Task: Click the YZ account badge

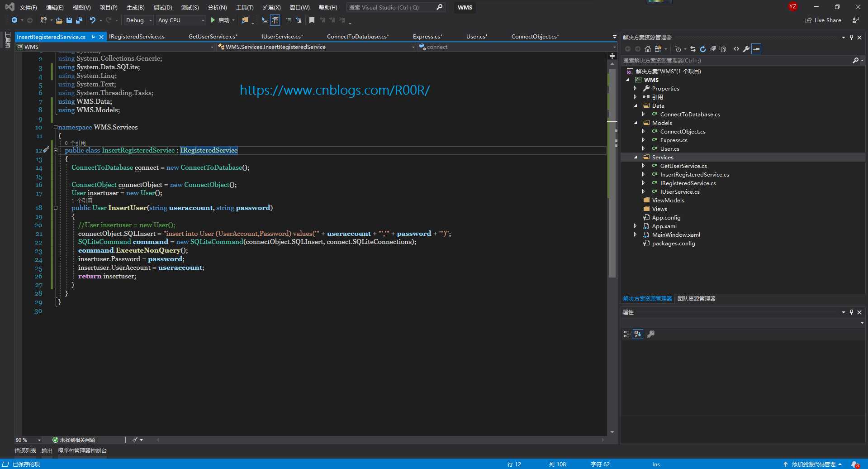Action: pyautogui.click(x=792, y=6)
